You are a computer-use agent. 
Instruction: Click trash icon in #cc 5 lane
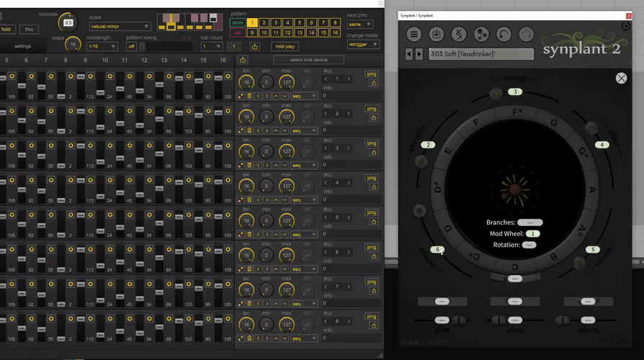(249, 235)
